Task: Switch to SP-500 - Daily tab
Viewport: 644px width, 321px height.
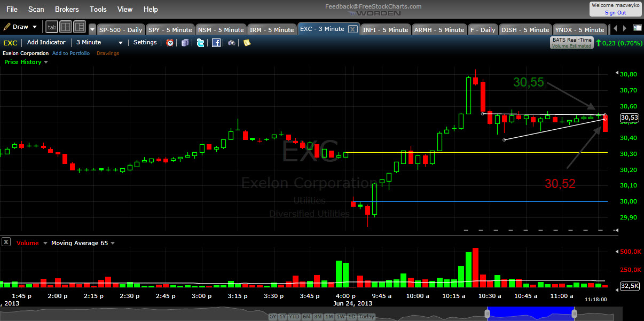Action: [x=120, y=29]
